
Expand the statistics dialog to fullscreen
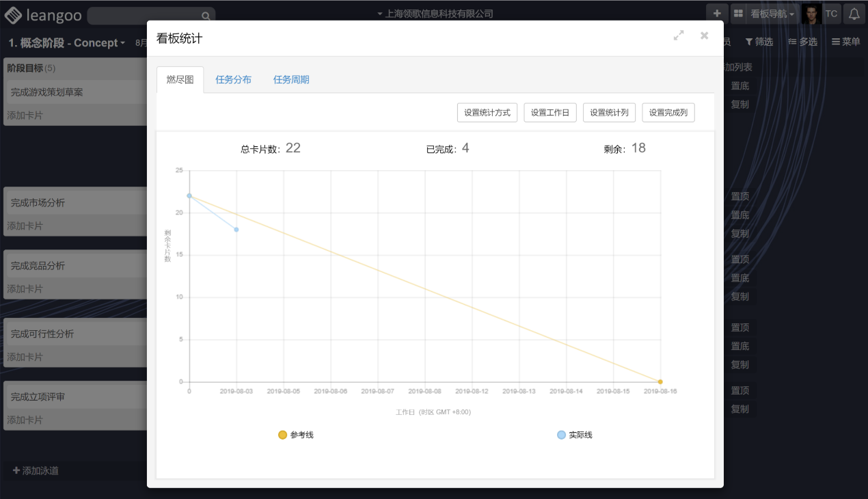(679, 36)
